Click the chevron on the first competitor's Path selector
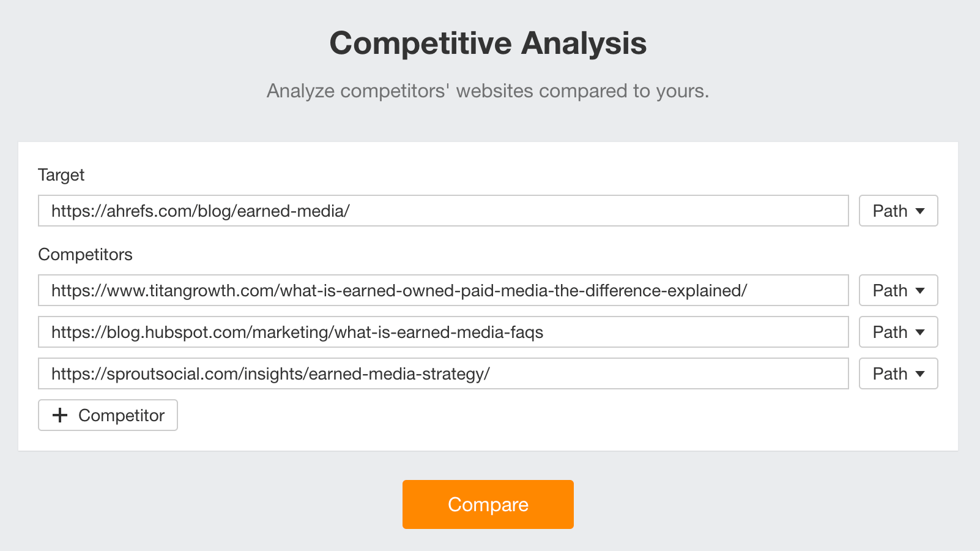 click(920, 290)
